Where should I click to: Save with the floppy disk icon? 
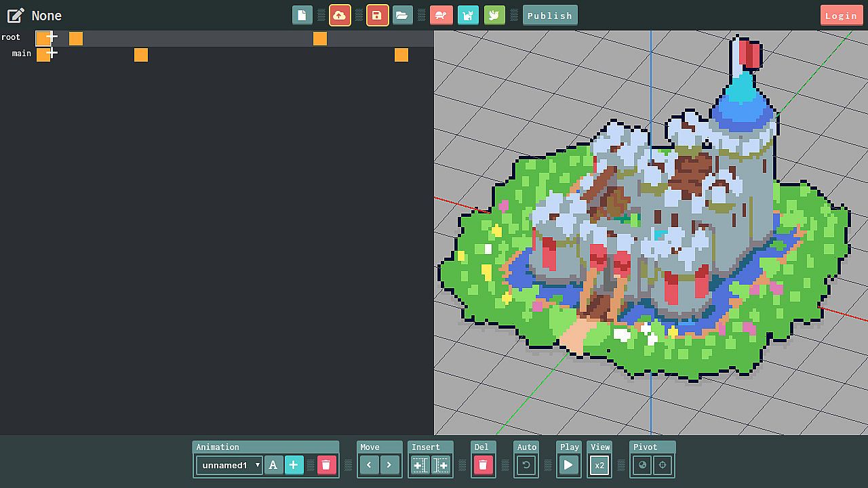(x=377, y=16)
